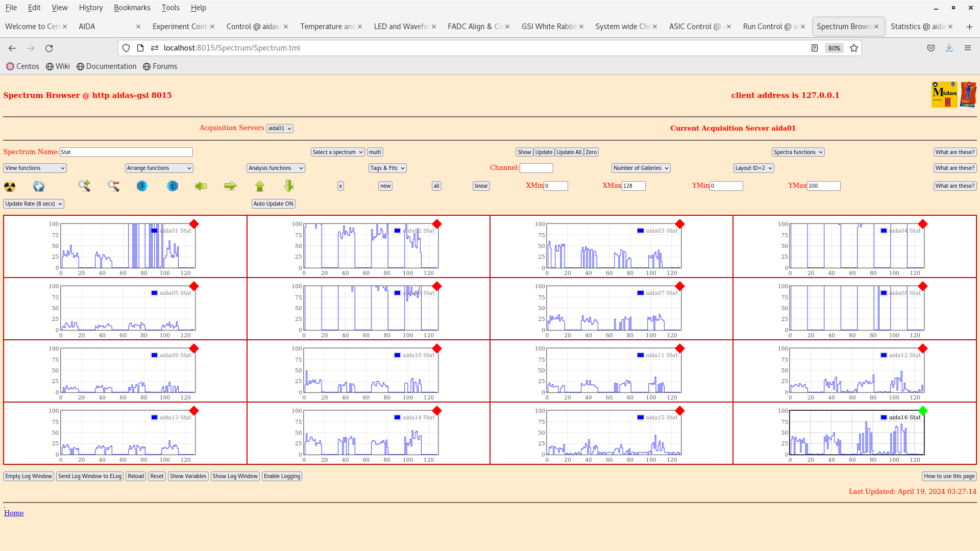The image size is (980, 551).
Task: Click the XMax input field
Action: click(x=633, y=186)
